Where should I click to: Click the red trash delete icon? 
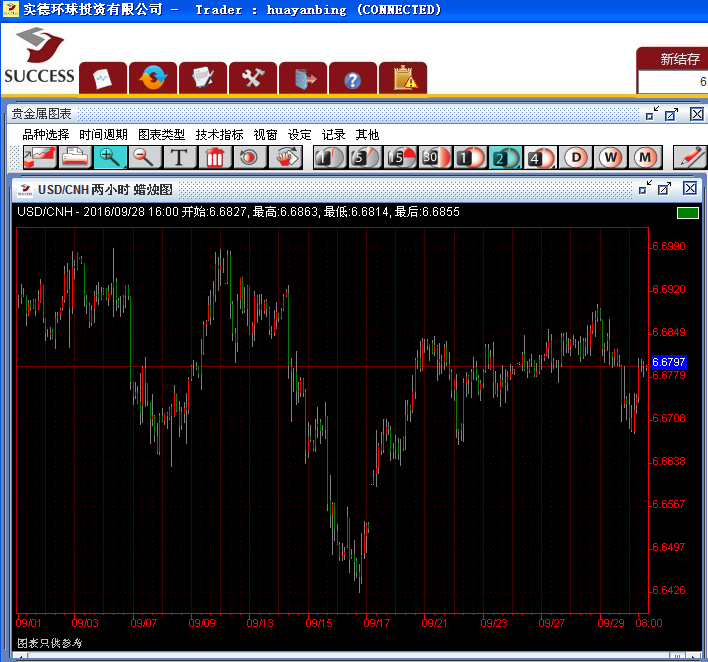tap(215, 157)
